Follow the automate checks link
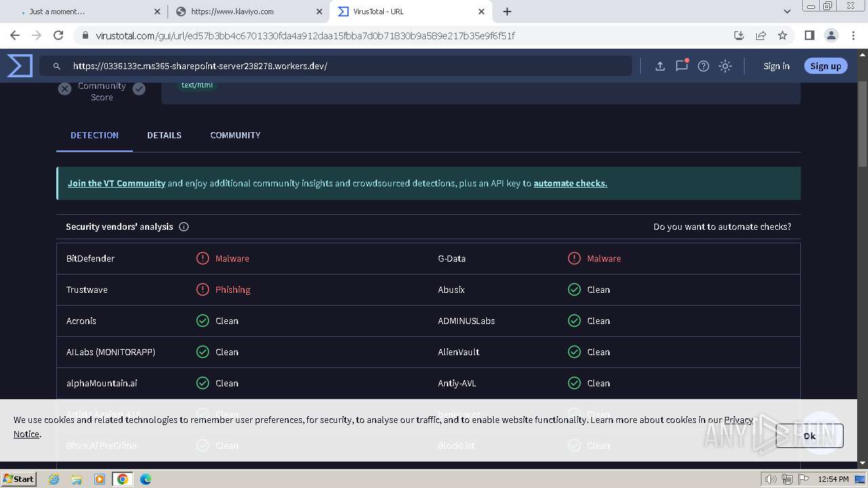This screenshot has width=868, height=488. pos(570,183)
